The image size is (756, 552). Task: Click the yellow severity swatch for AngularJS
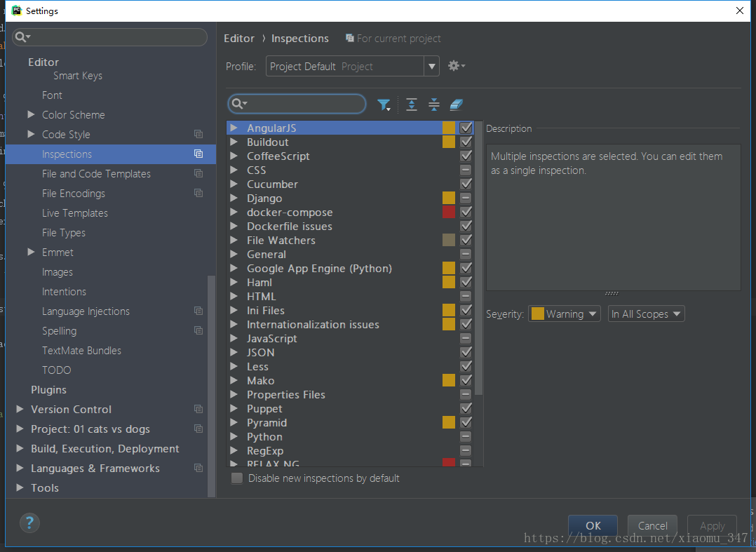[x=448, y=128]
